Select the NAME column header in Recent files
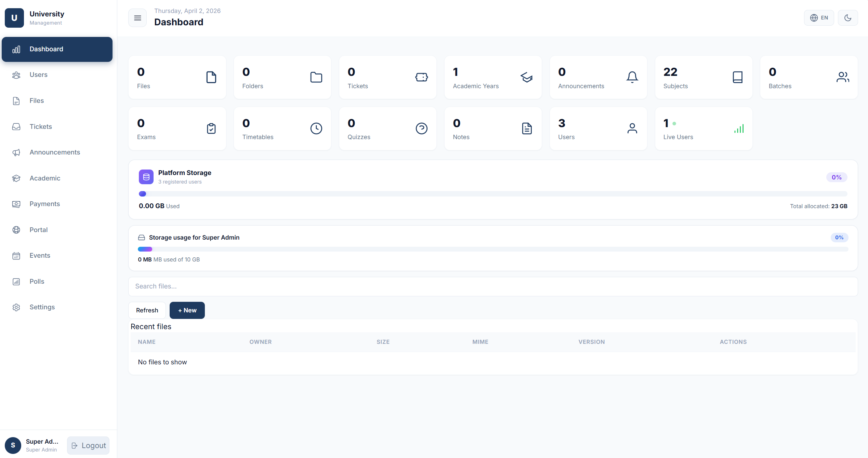This screenshot has width=868, height=458. pyautogui.click(x=147, y=342)
